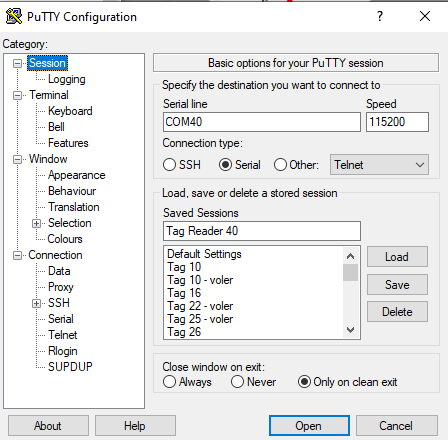Click the question mark help icon
This screenshot has width=448, height=440.
tap(380, 16)
